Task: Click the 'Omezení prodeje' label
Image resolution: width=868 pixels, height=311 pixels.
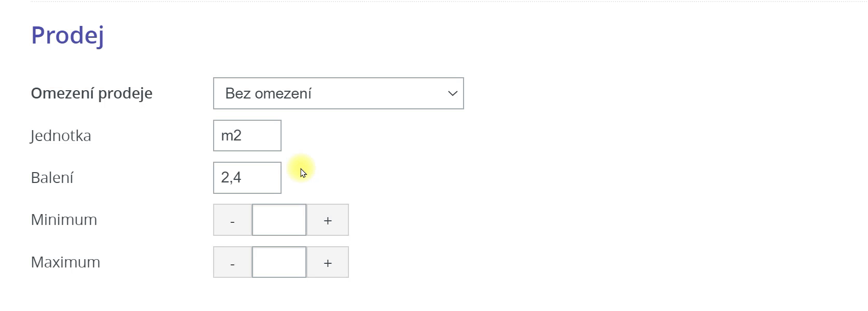Action: click(x=91, y=93)
